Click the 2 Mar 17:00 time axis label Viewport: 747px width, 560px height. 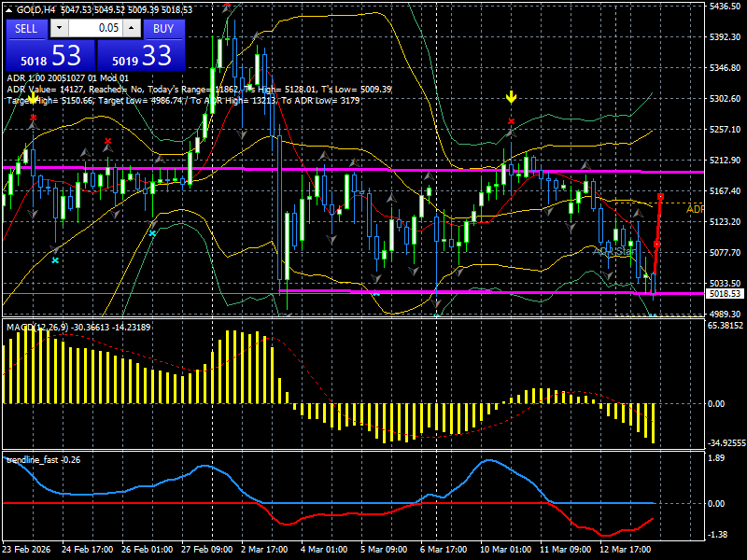click(x=264, y=550)
